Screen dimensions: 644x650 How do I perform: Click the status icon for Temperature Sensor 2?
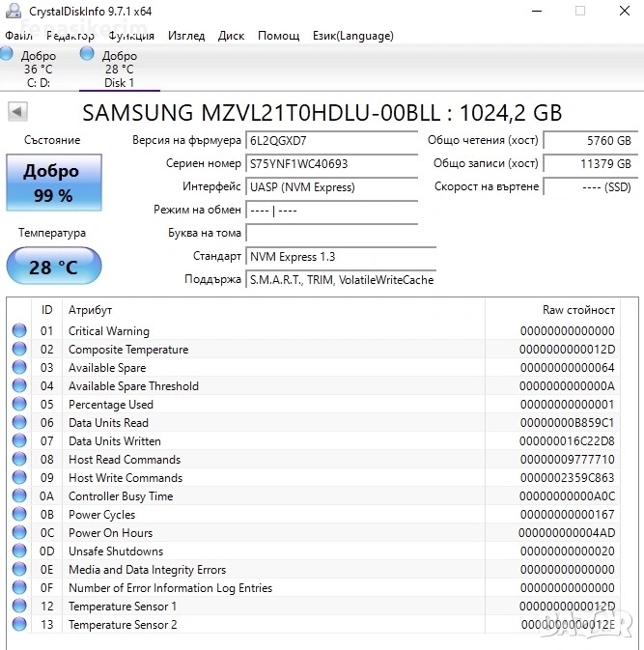19,625
